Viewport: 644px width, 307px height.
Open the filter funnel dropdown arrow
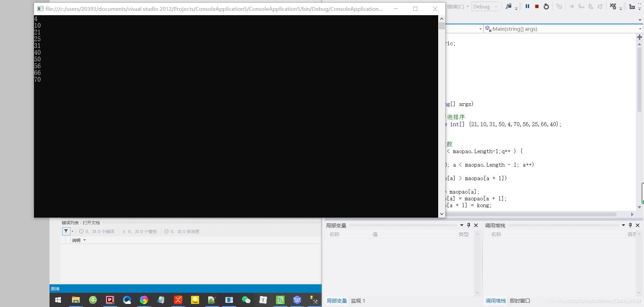[72, 231]
